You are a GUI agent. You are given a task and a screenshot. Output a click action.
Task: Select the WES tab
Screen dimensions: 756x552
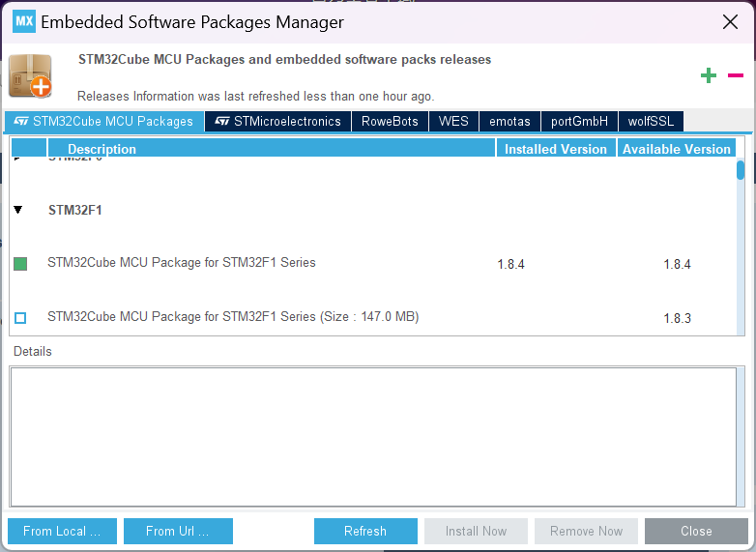pyautogui.click(x=453, y=121)
